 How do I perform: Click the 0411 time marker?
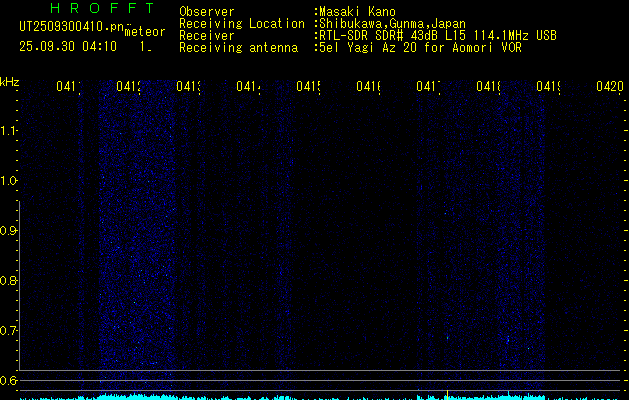click(x=68, y=86)
